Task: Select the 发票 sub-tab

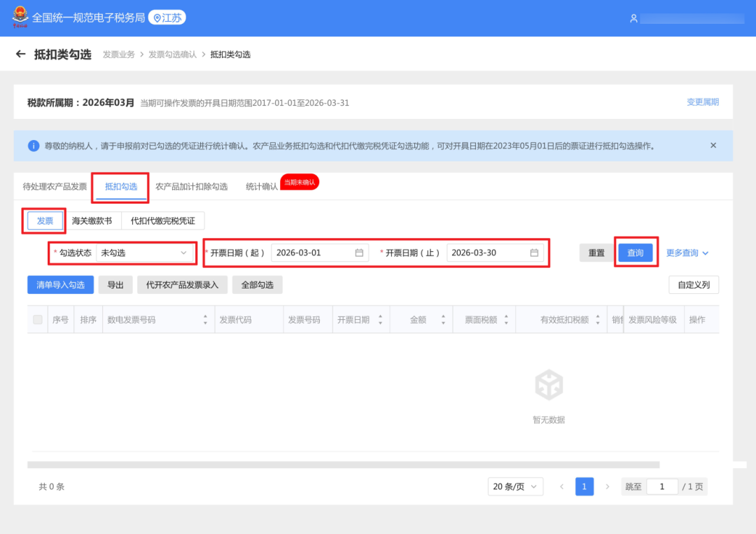Action: click(x=45, y=220)
